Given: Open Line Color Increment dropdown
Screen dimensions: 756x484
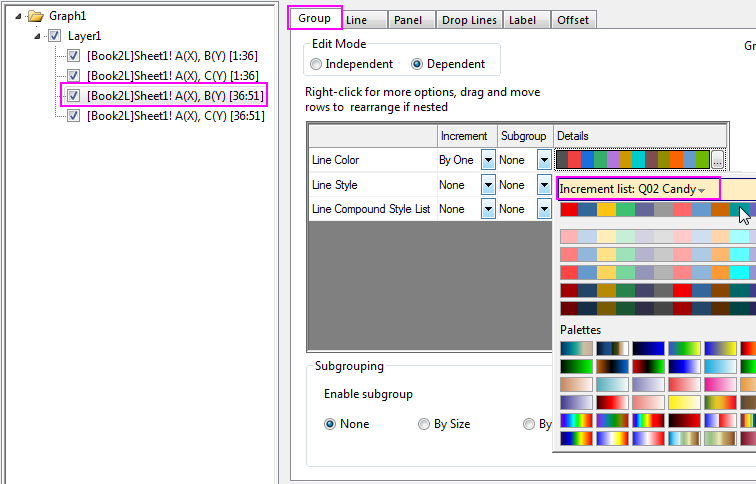Looking at the screenshot, I should 488,160.
